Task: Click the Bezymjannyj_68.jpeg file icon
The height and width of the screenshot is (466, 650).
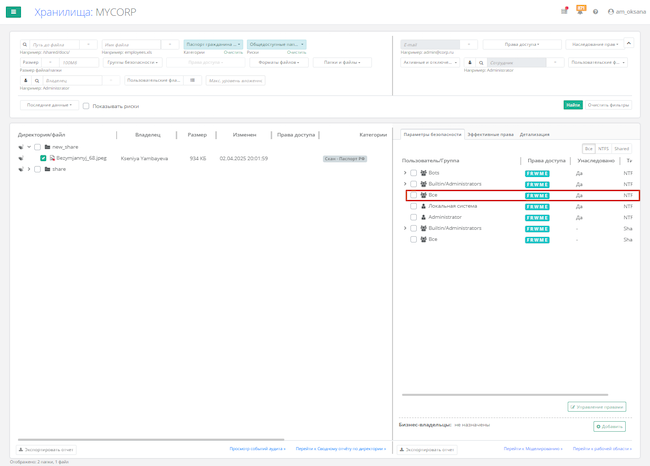Action: [x=52, y=158]
